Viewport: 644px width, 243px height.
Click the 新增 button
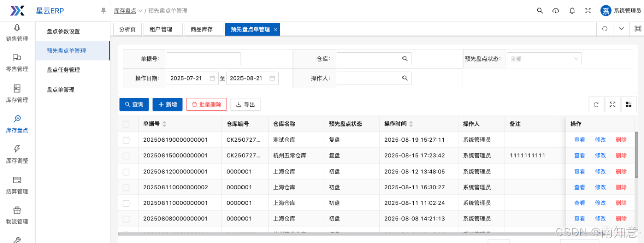click(168, 104)
